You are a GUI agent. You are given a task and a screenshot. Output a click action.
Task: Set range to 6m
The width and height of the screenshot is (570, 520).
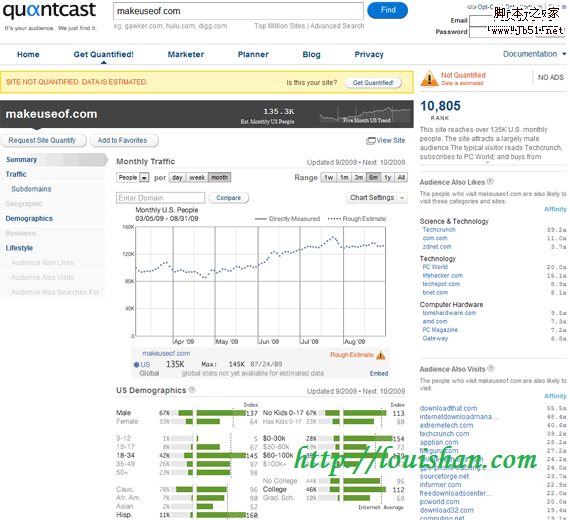coord(373,177)
